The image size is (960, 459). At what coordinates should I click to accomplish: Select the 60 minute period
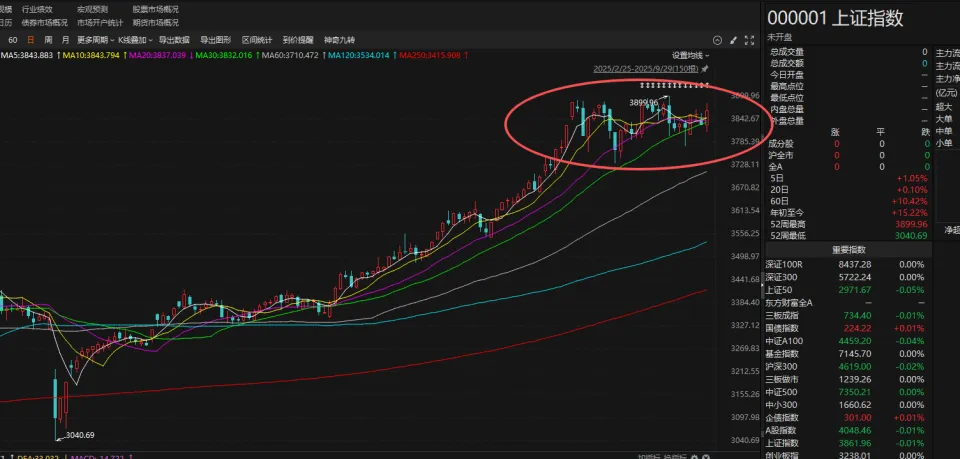click(x=13, y=39)
